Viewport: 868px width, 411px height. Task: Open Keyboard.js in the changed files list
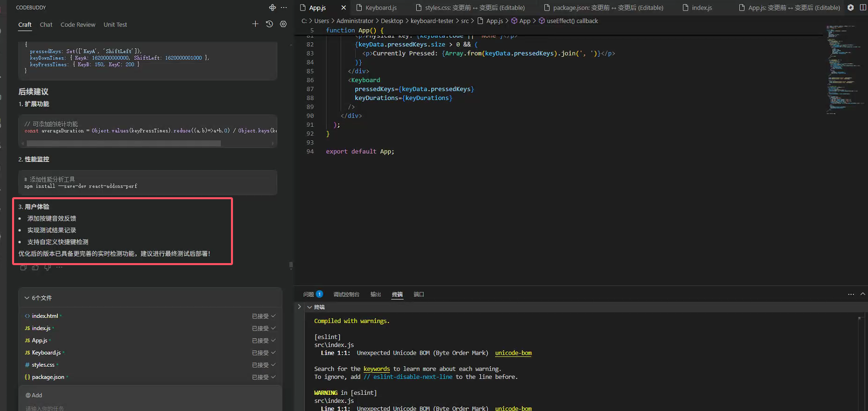pyautogui.click(x=46, y=353)
